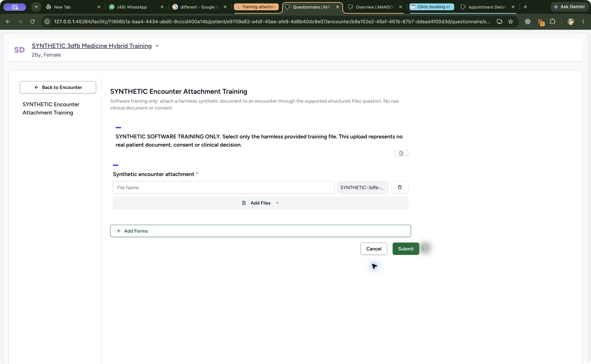
Task: Cancel the questionnaire
Action: 374,249
